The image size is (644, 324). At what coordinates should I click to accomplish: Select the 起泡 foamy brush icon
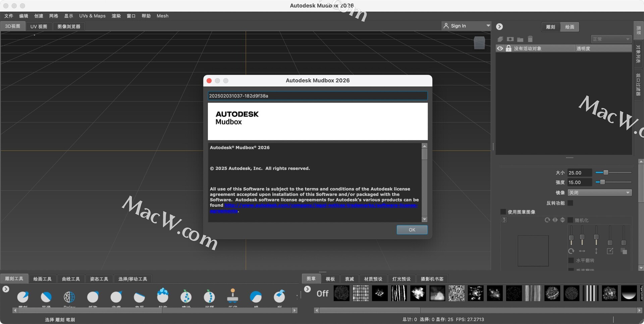pos(163,296)
